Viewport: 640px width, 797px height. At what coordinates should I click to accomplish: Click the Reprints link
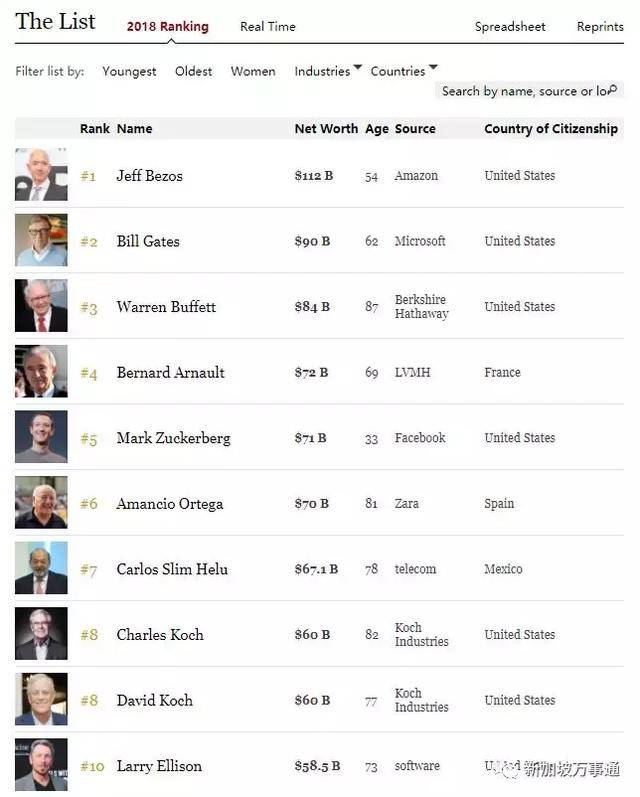coord(600,27)
